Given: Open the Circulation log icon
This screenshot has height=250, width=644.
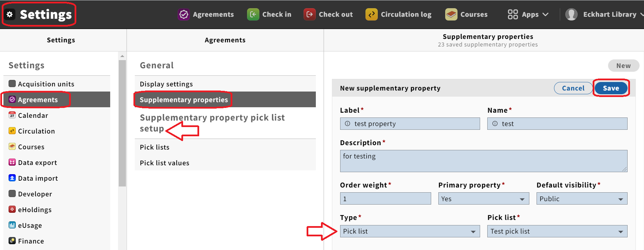Looking at the screenshot, I should tap(372, 14).
